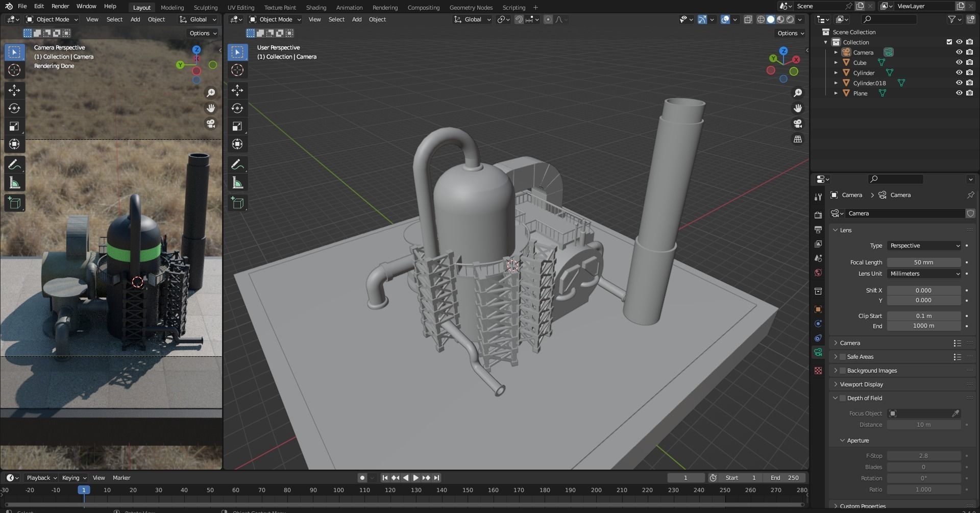Image resolution: width=980 pixels, height=513 pixels.
Task: Switch to rendered viewport shading
Action: (790, 19)
